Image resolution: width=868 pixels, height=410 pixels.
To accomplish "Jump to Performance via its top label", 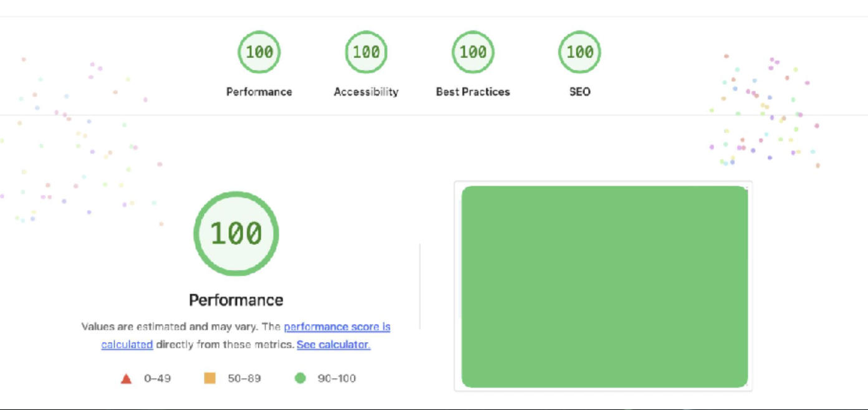I will (x=259, y=92).
